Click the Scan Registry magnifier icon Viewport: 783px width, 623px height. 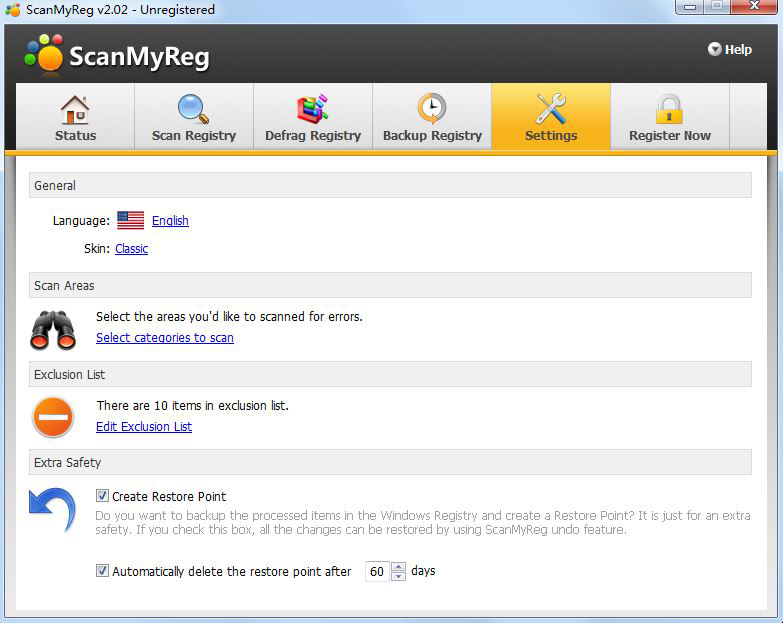(x=194, y=109)
